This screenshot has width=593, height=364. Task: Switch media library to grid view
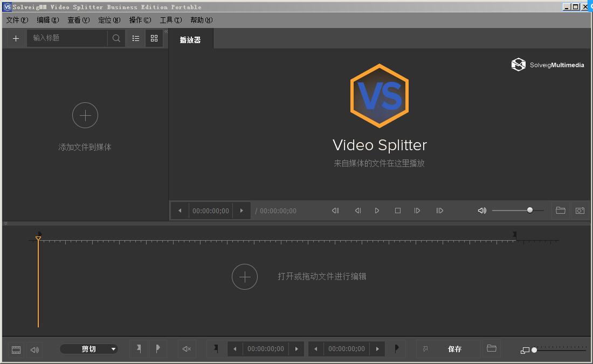point(154,38)
